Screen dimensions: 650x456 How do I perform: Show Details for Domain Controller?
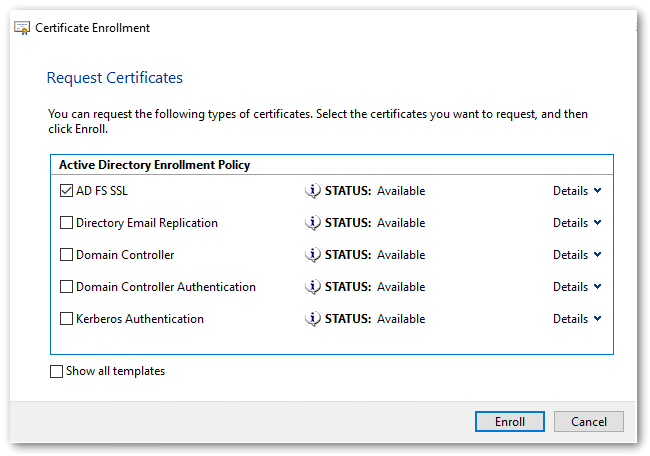(577, 255)
